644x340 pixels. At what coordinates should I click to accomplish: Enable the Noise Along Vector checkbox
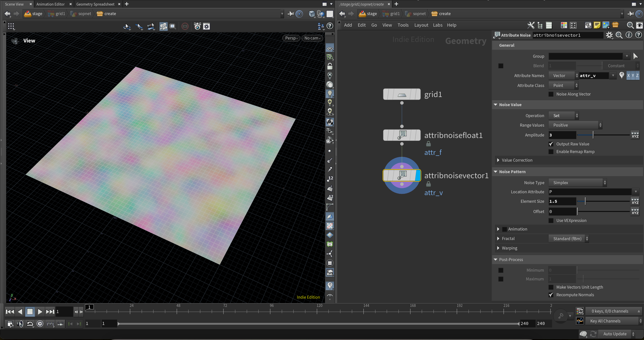551,94
